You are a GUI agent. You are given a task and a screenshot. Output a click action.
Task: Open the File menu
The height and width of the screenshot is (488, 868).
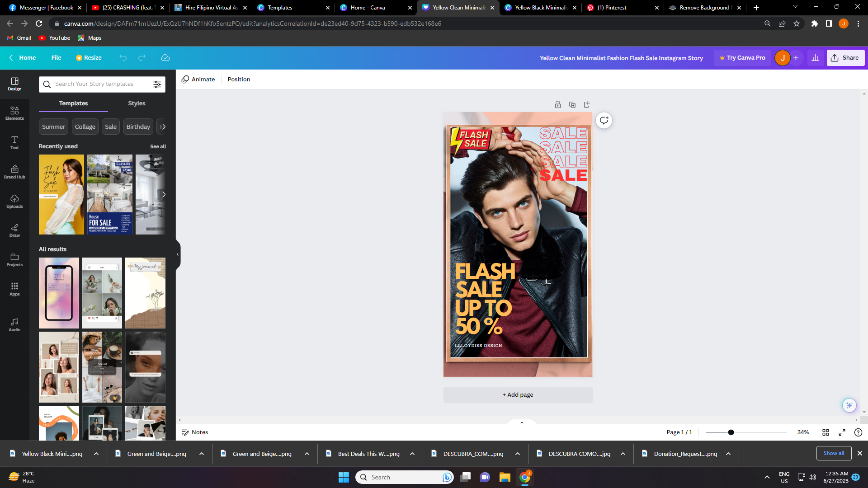[57, 58]
